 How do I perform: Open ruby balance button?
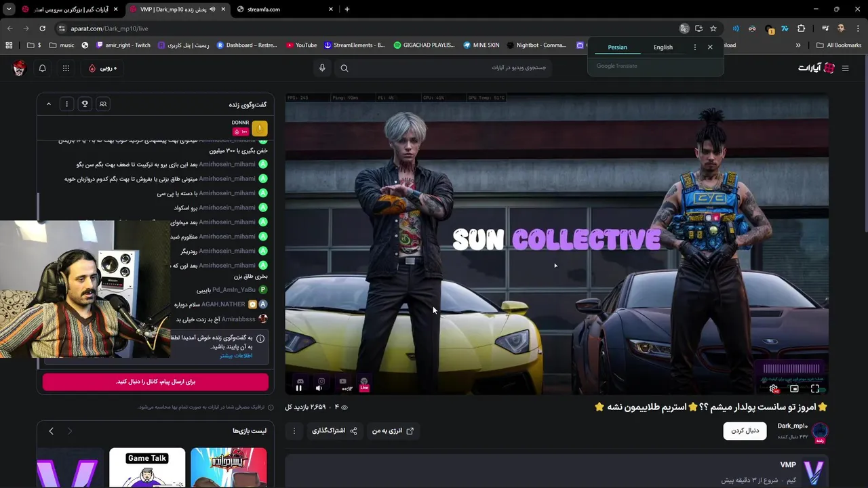(x=102, y=68)
